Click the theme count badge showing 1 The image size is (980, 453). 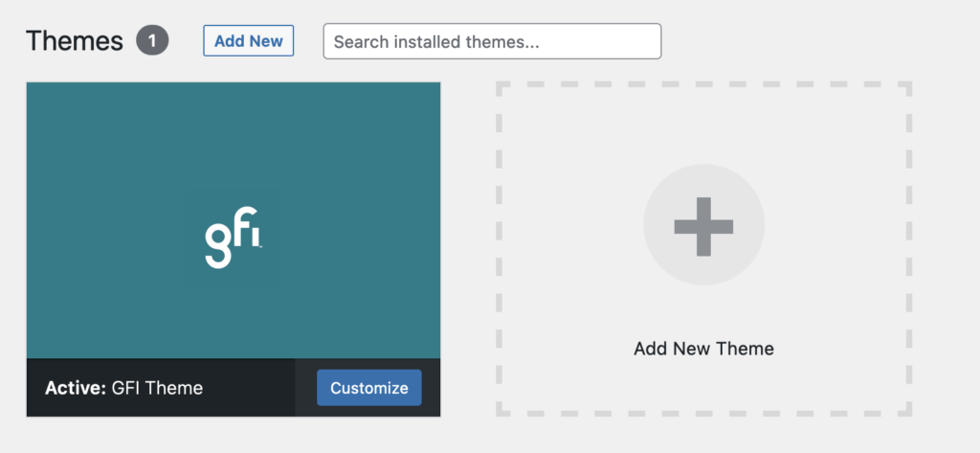(152, 41)
